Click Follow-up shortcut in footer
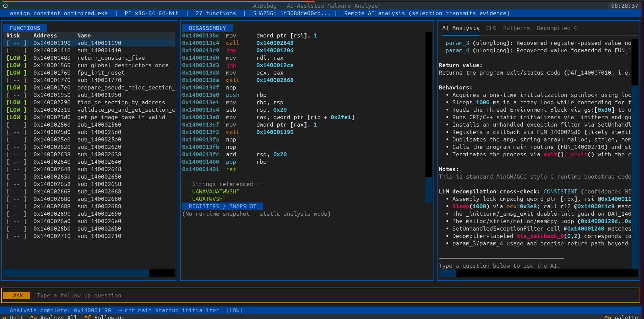The height and width of the screenshot is (319, 644). (104, 317)
